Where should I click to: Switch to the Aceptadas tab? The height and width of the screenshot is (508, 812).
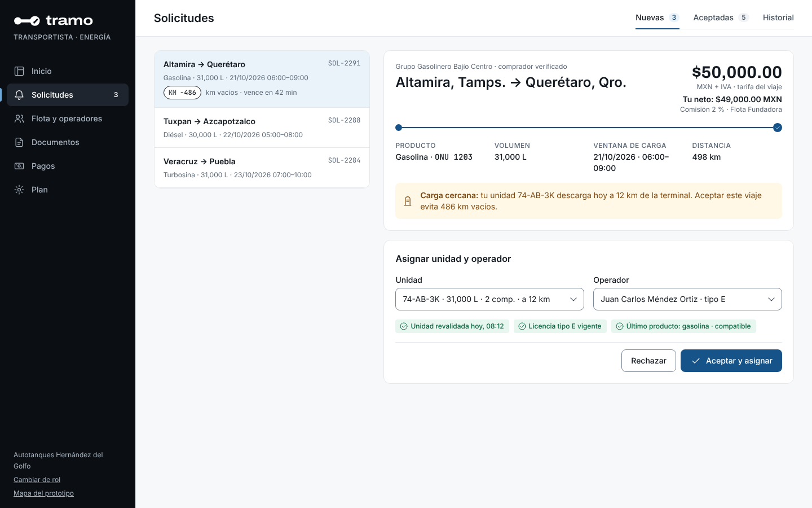pyautogui.click(x=721, y=17)
